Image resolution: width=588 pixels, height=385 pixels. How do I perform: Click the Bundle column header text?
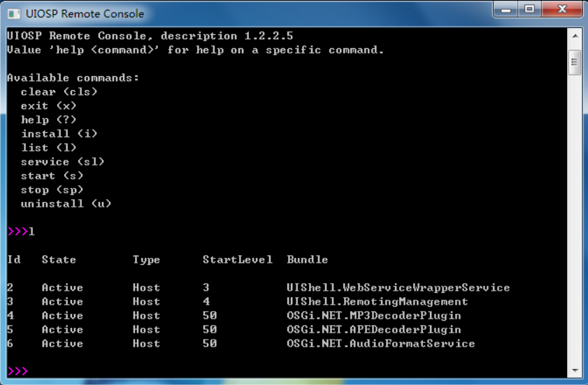tap(308, 259)
